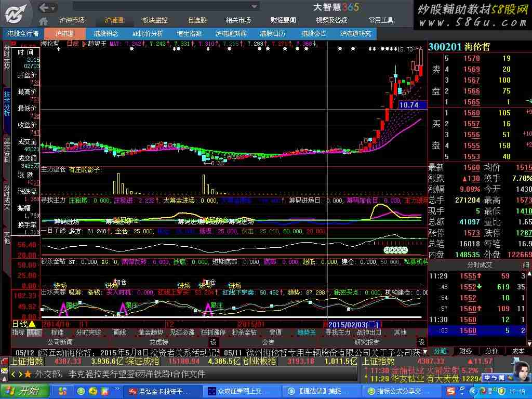Click next arrow on news ticker
The height and width of the screenshot is (399, 532).
click(x=19, y=374)
